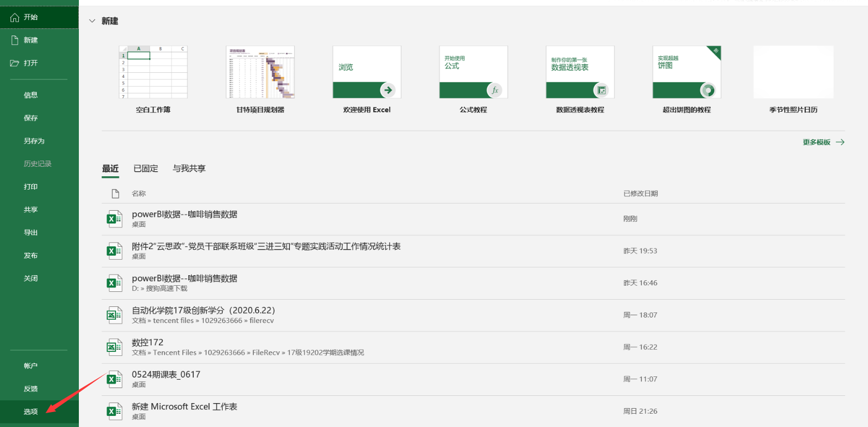Click the 欢迎使用 Excel template label
Viewport: 868px width, 427px height.
click(x=367, y=110)
